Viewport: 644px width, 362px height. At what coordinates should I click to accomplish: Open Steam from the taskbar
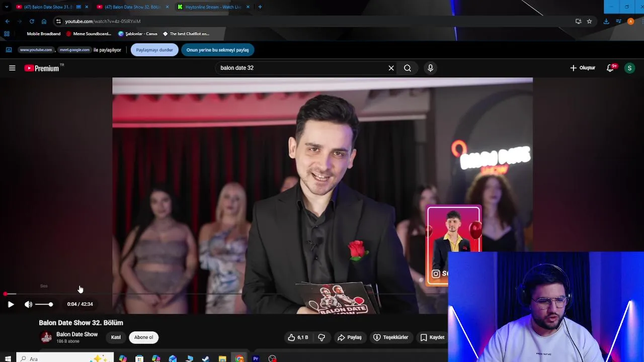(205, 358)
